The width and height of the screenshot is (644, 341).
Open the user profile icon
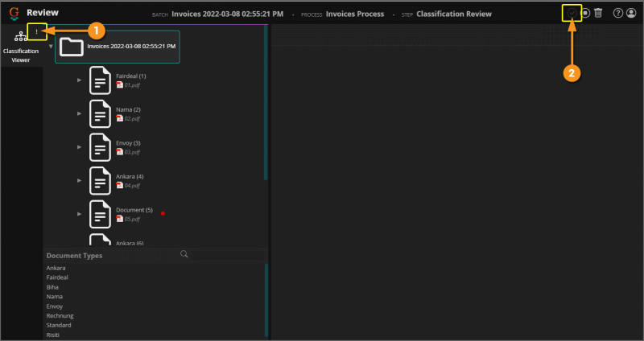pos(631,14)
